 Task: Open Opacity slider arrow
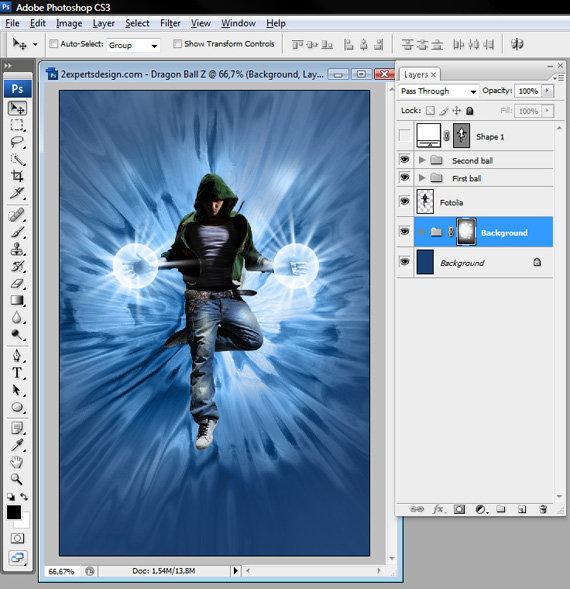coord(547,91)
